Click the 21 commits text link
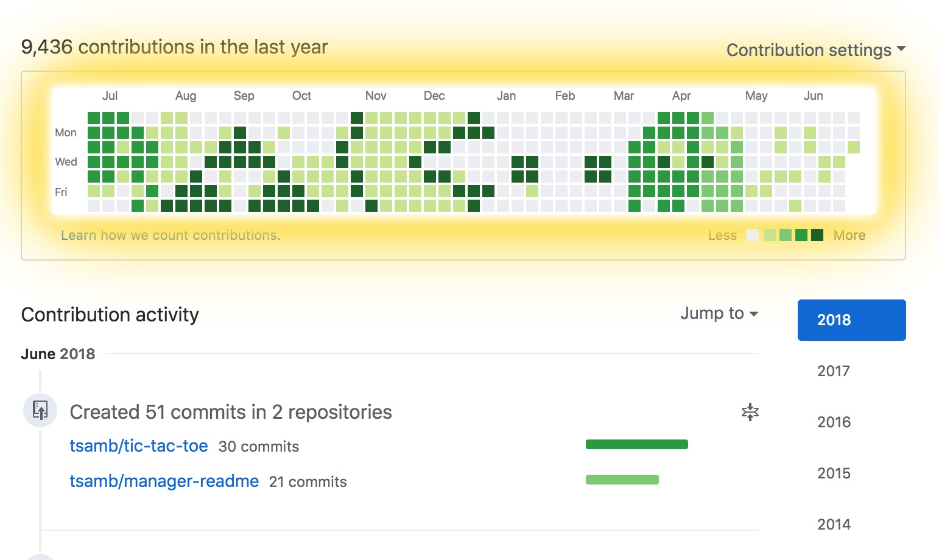The height and width of the screenshot is (560, 939). (x=308, y=482)
